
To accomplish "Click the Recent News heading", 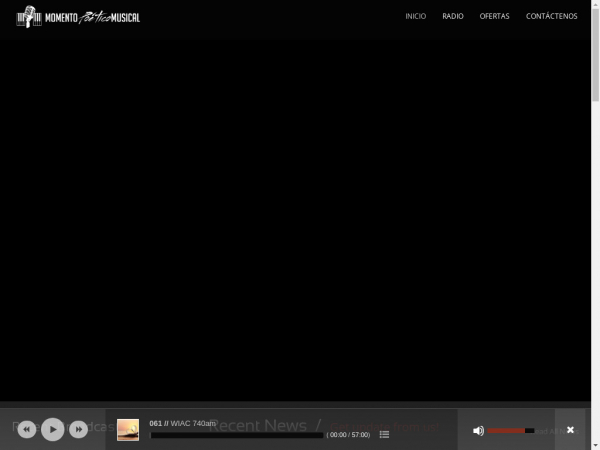I will 258,426.
